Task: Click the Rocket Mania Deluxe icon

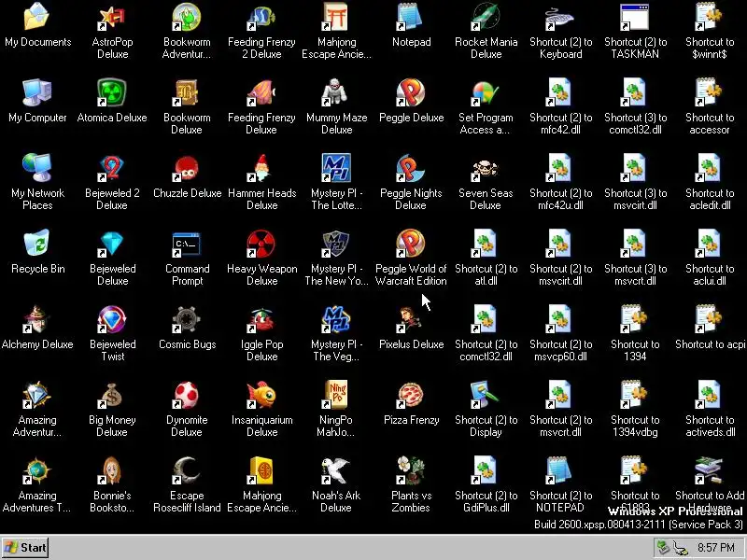Action: [x=486, y=17]
